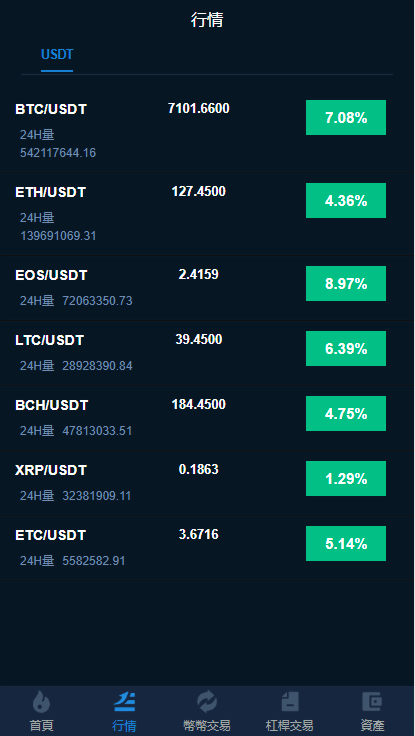Click the 1.29% change badge
Image resolution: width=415 pixels, height=736 pixels.
[x=346, y=478]
